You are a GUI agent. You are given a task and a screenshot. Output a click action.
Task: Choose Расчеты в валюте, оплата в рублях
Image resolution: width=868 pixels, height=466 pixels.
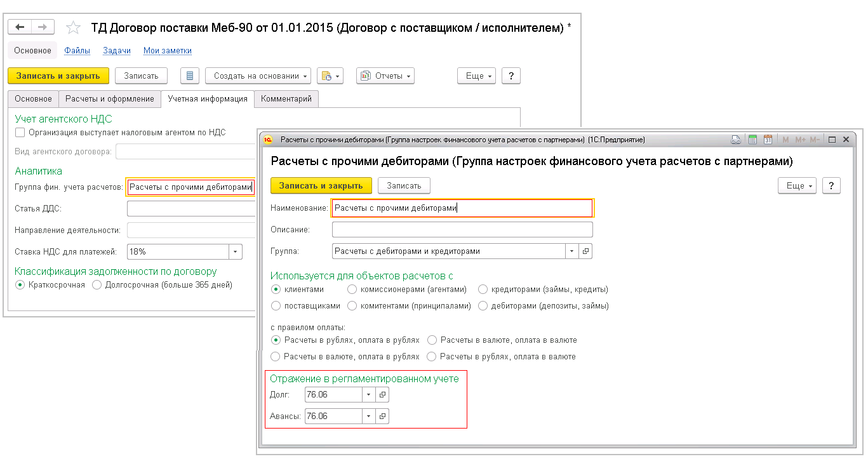pos(276,357)
